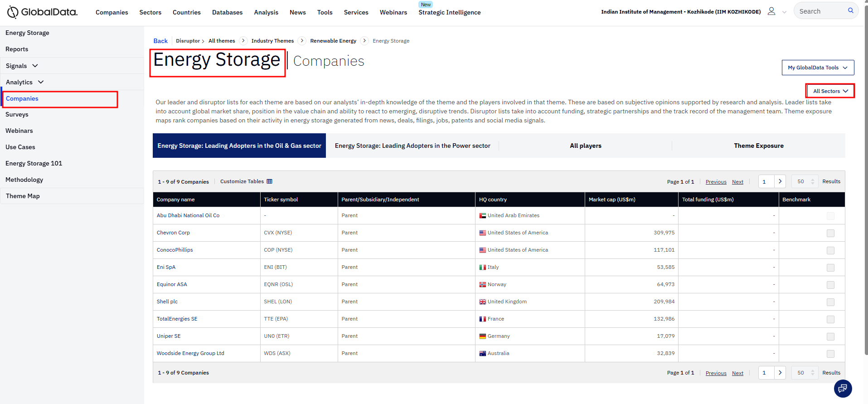Click the search magnifier icon

(x=850, y=11)
